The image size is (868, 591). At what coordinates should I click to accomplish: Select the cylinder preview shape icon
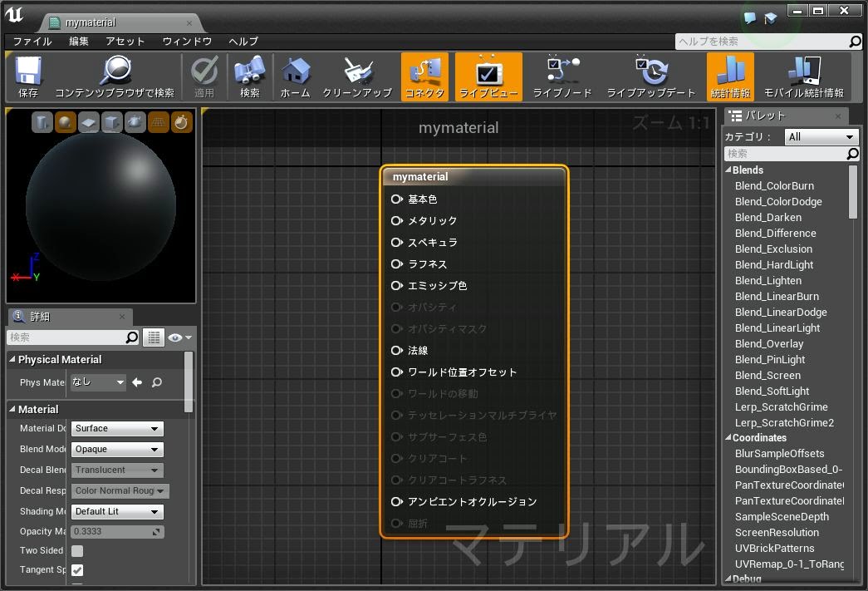(x=42, y=123)
